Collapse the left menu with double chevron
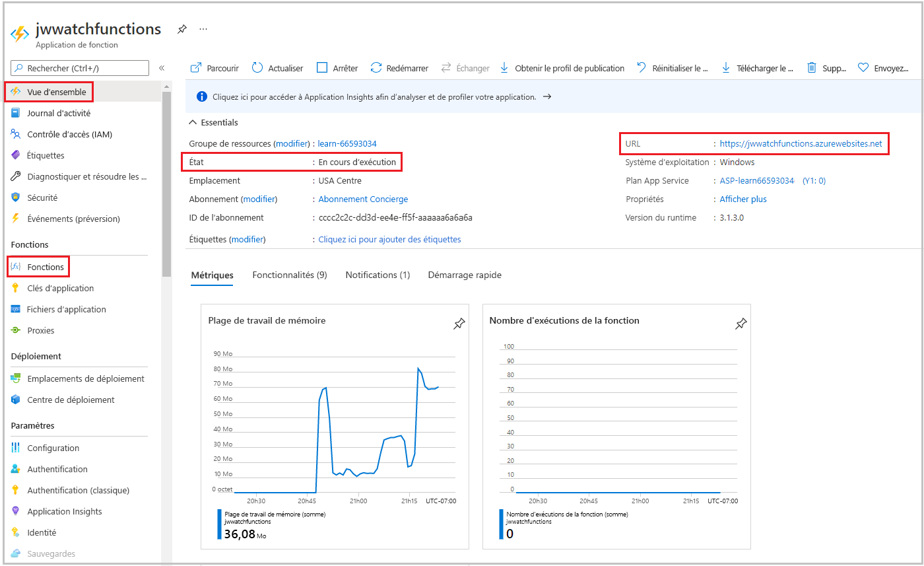 click(161, 68)
